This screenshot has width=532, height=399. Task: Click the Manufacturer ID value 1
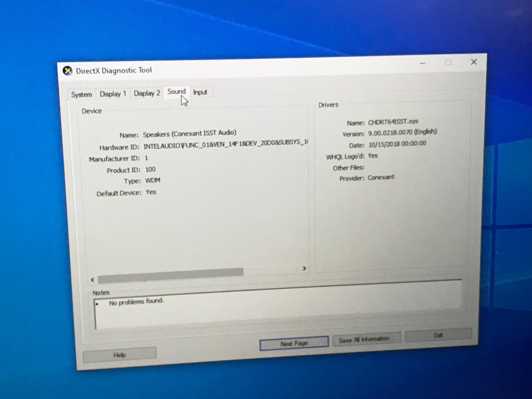(146, 158)
